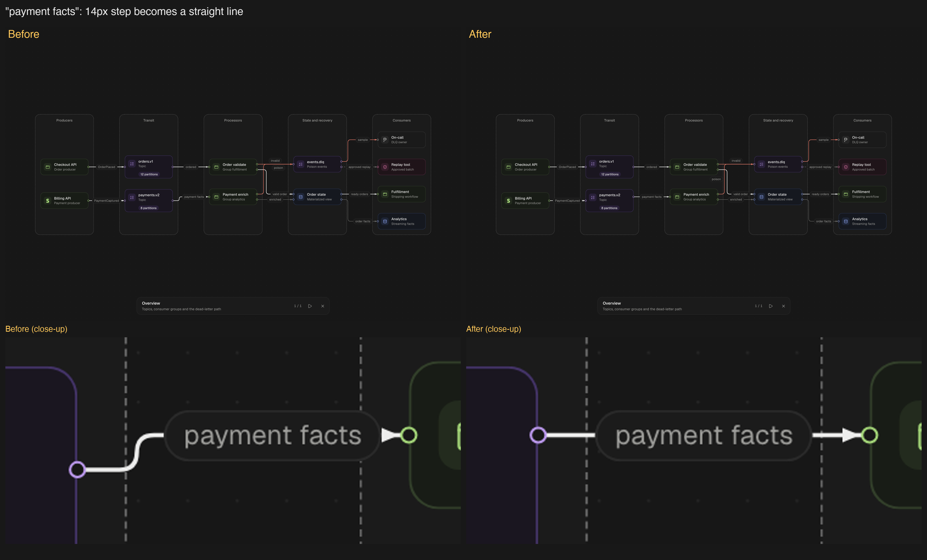Click Checkout API node icon in Before diagram

click(47, 167)
